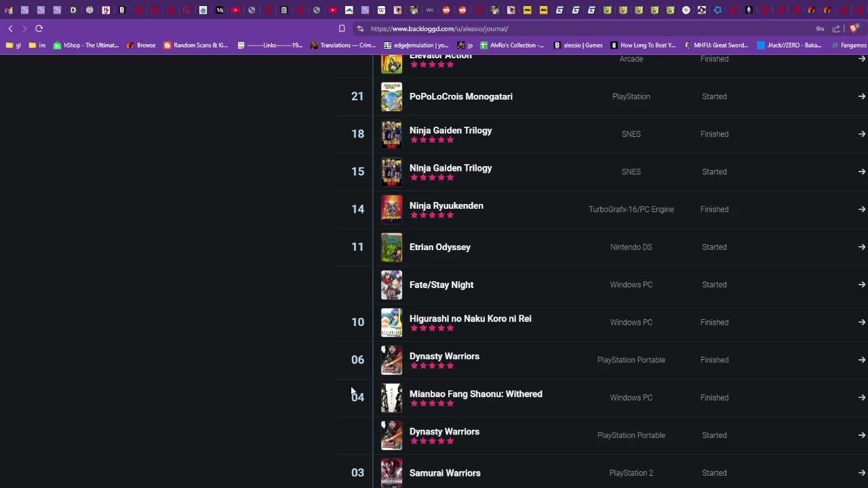Open the AlvRo's Collection bookmark
The width and height of the screenshot is (868, 488).
(512, 45)
